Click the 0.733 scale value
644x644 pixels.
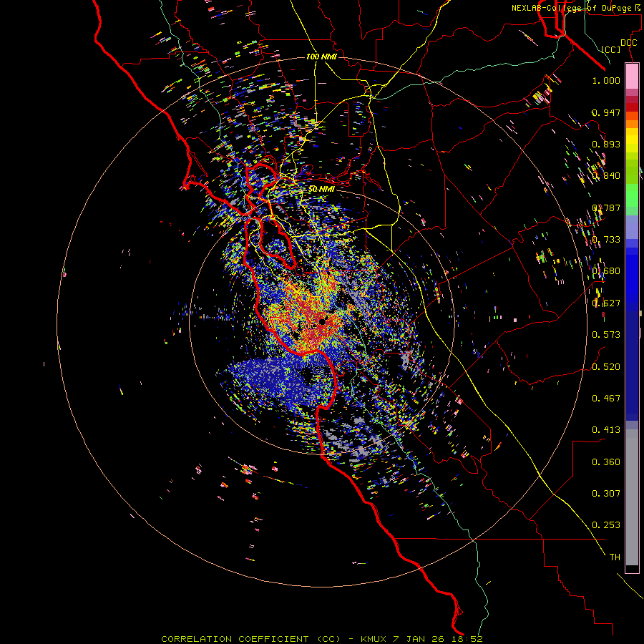click(606, 240)
